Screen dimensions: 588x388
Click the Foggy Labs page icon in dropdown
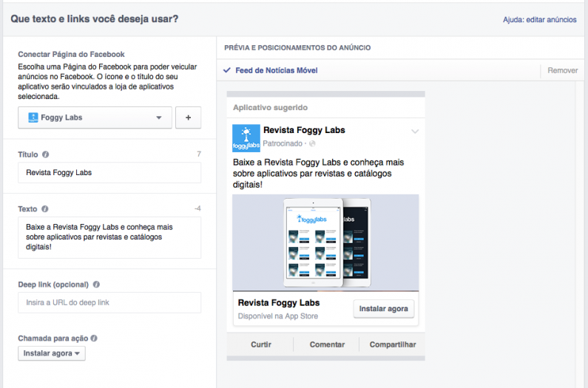[x=33, y=118]
